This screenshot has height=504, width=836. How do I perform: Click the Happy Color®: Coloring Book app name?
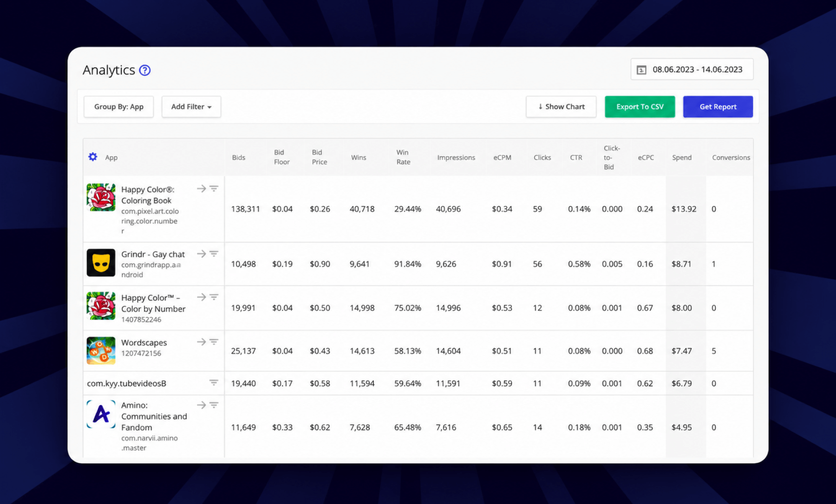tap(148, 195)
